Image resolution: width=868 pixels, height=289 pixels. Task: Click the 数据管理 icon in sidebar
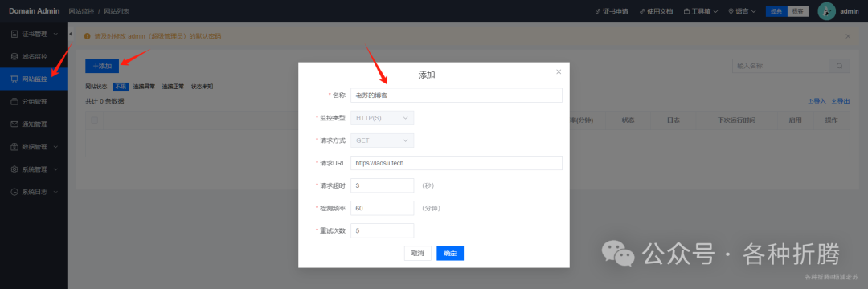(x=15, y=147)
